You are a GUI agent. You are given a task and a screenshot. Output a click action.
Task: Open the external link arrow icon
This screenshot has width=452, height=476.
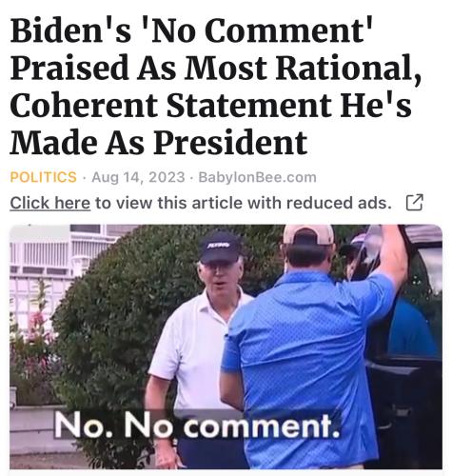pyautogui.click(x=415, y=203)
